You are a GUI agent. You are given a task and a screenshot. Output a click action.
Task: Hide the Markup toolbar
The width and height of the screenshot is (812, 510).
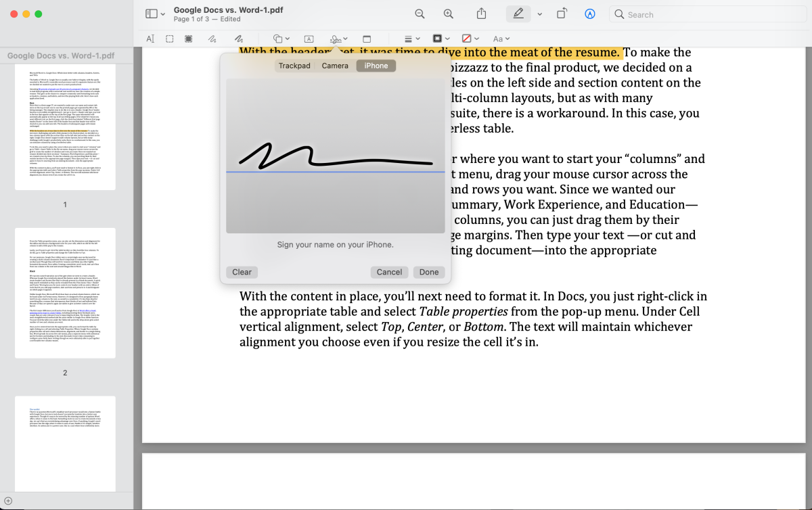[x=590, y=14]
